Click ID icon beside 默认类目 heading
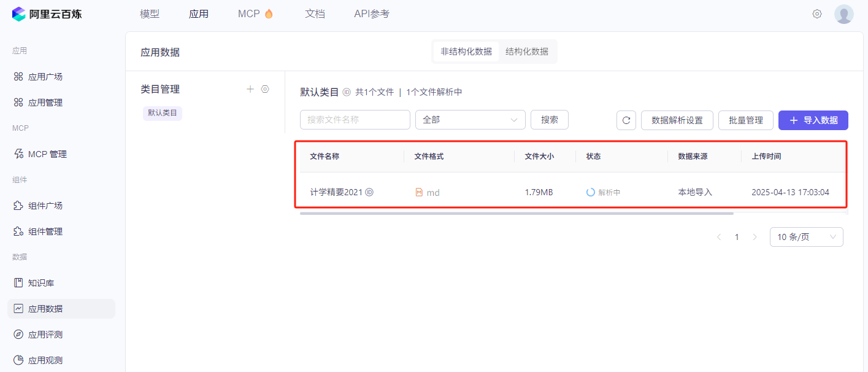Screen dimensions: 868x372 tap(347, 92)
